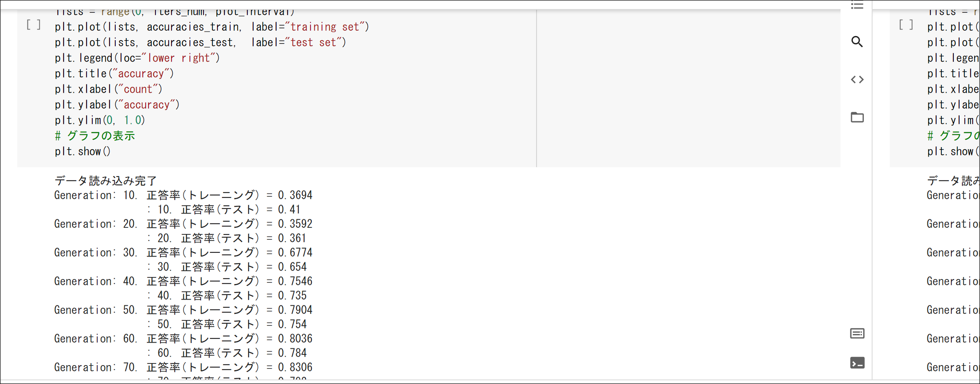Open the Files folder icon in sidebar
Image resolution: width=980 pixels, height=384 pixels.
tap(857, 117)
